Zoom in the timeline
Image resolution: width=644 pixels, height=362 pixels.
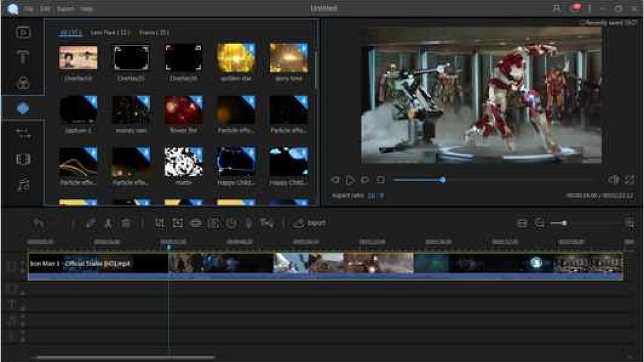pos(630,223)
